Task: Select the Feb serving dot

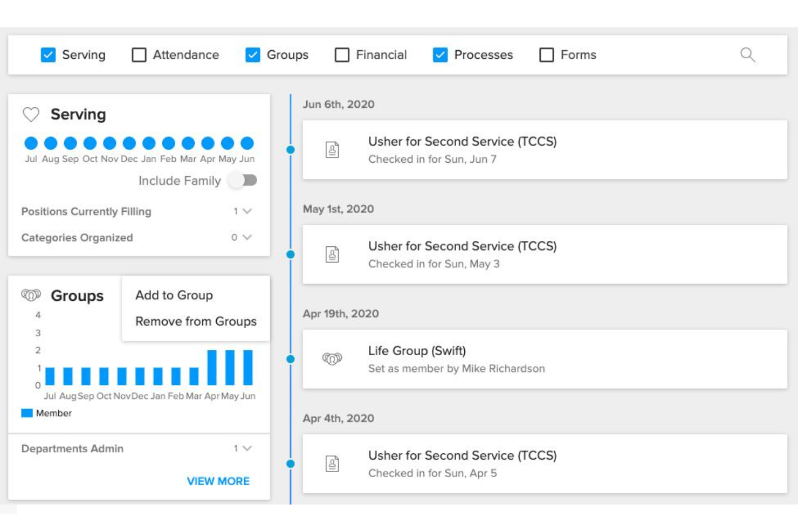Action: point(168,143)
